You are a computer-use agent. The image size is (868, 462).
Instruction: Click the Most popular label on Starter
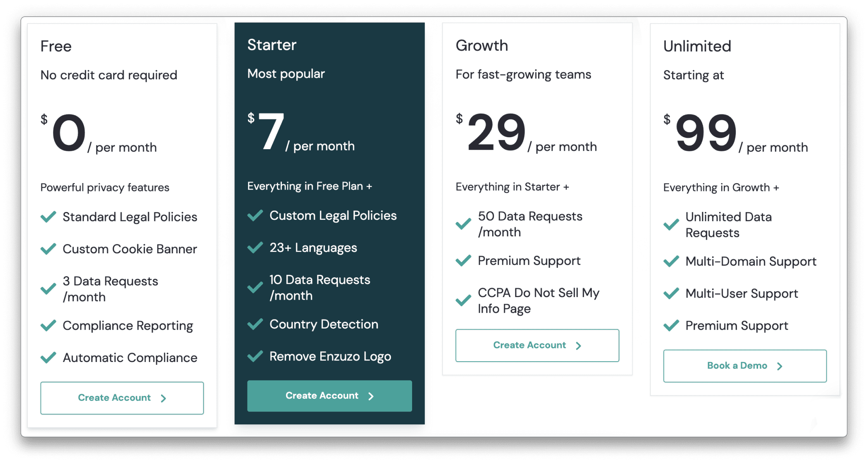[286, 74]
